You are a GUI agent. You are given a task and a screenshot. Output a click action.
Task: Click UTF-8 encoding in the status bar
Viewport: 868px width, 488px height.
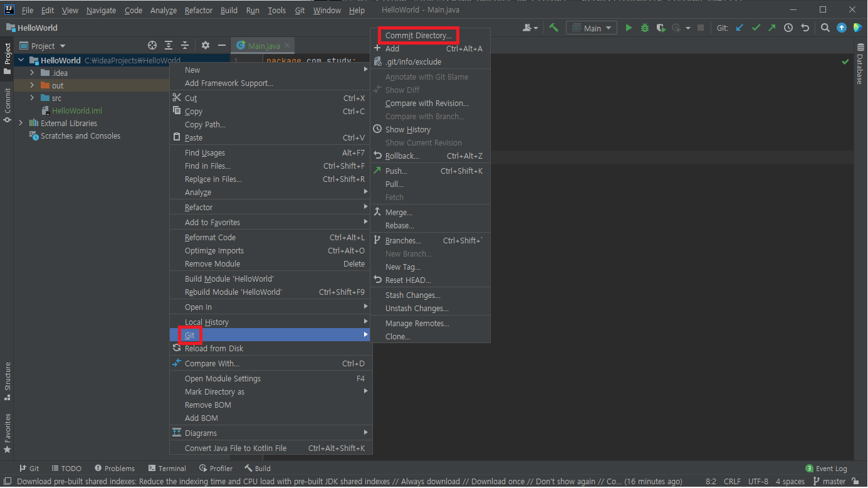click(x=758, y=482)
